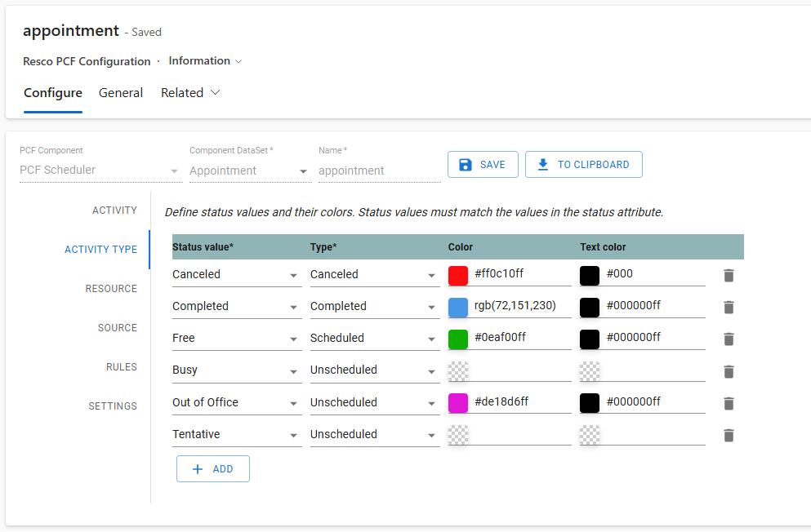Open the Rules section

121,367
